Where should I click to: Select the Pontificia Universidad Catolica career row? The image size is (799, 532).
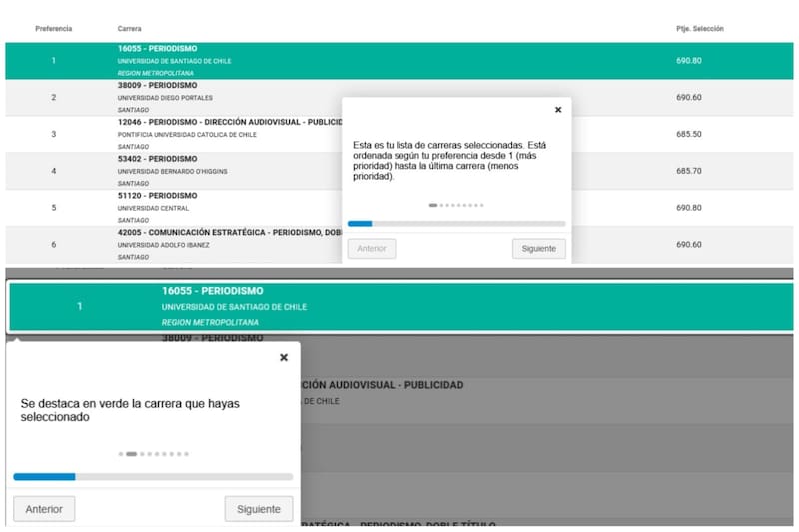pyautogui.click(x=200, y=134)
